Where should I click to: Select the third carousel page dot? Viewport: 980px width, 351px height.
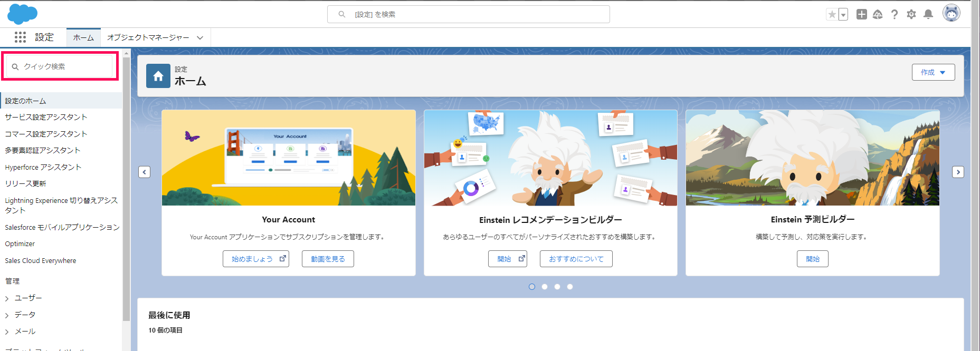[557, 287]
